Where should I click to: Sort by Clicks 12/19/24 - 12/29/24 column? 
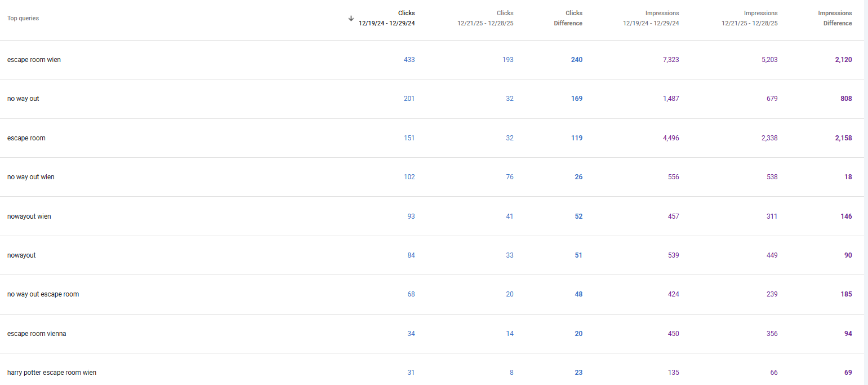[x=386, y=18]
